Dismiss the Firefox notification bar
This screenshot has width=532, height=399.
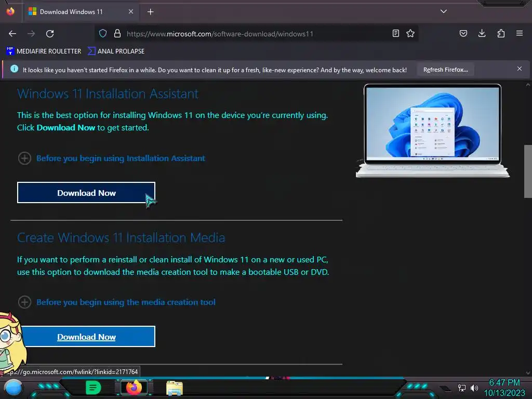[520, 69]
